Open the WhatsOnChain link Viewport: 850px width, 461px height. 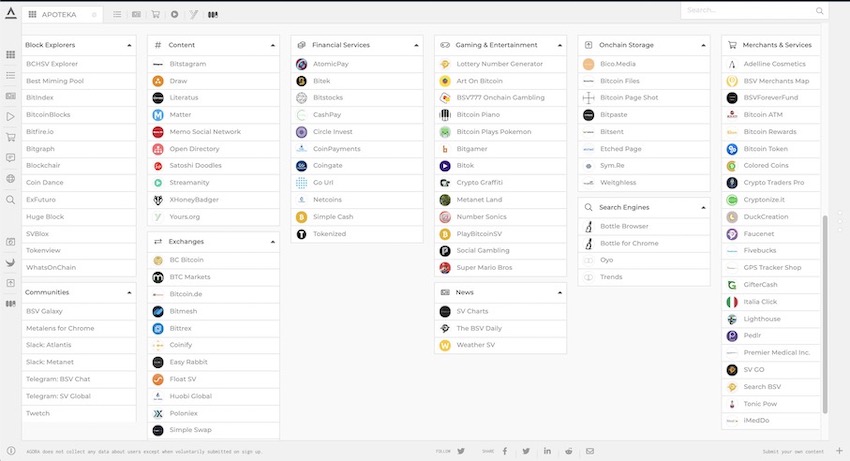click(50, 267)
